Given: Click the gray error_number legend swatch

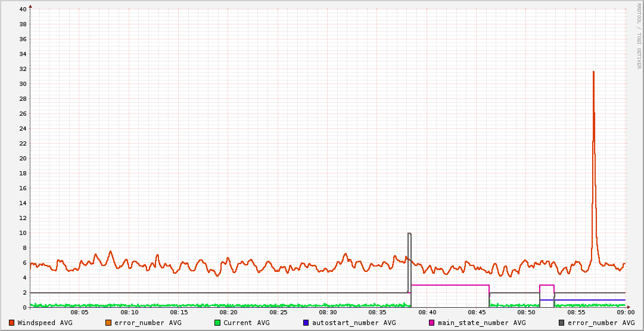Looking at the screenshot, I should coord(562,323).
